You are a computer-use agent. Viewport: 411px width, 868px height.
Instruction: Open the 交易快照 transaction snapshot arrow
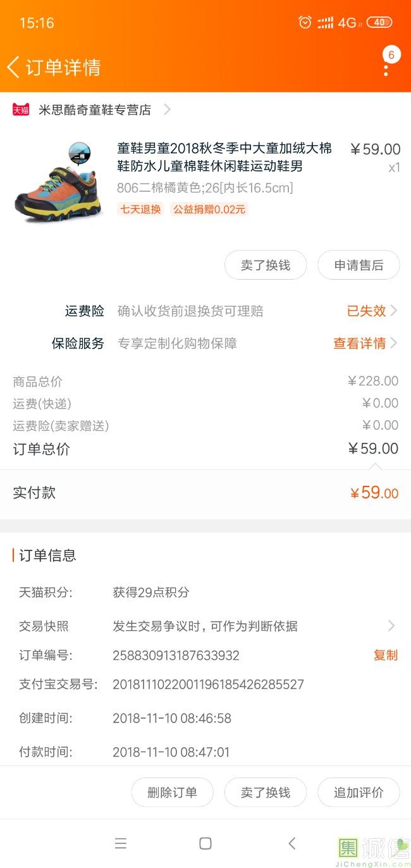coord(391,626)
